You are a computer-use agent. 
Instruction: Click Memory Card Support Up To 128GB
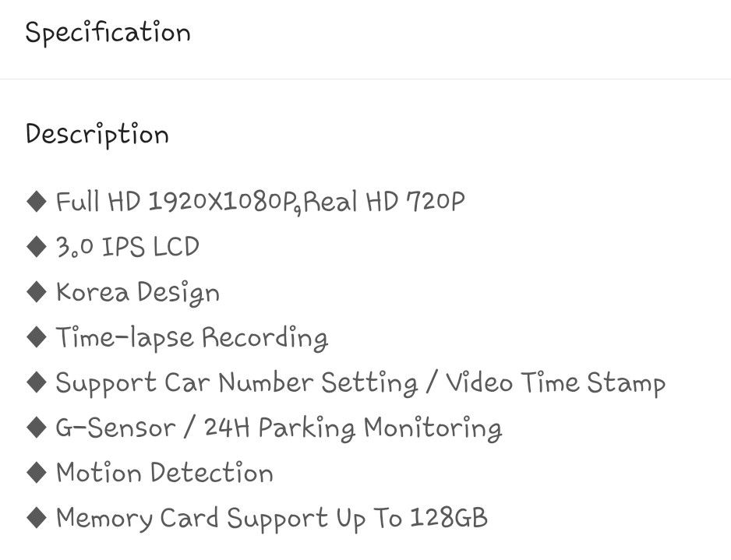point(272,519)
